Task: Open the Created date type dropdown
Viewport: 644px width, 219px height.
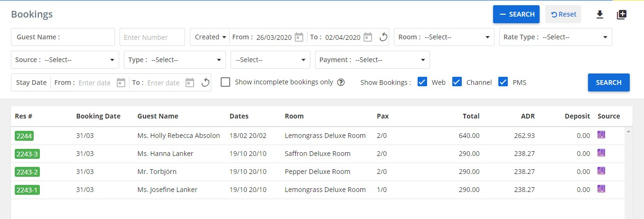Action: pyautogui.click(x=210, y=37)
